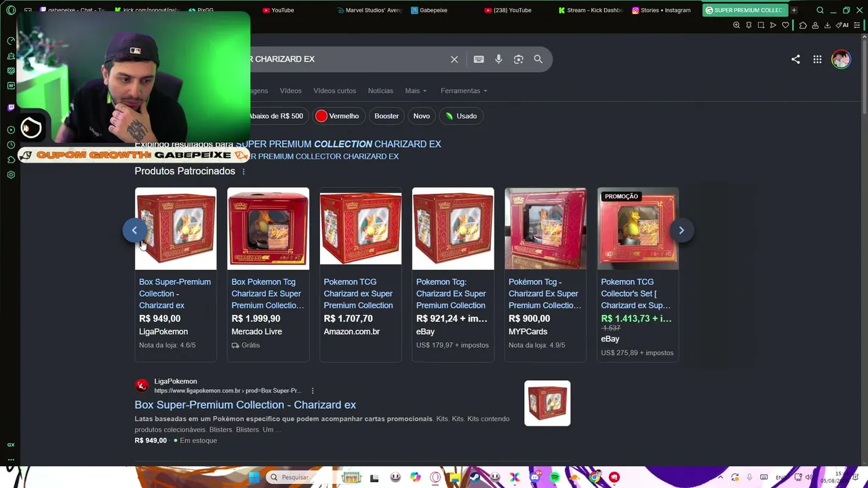
Task: Open Spotify from the taskbar
Action: pos(555,477)
